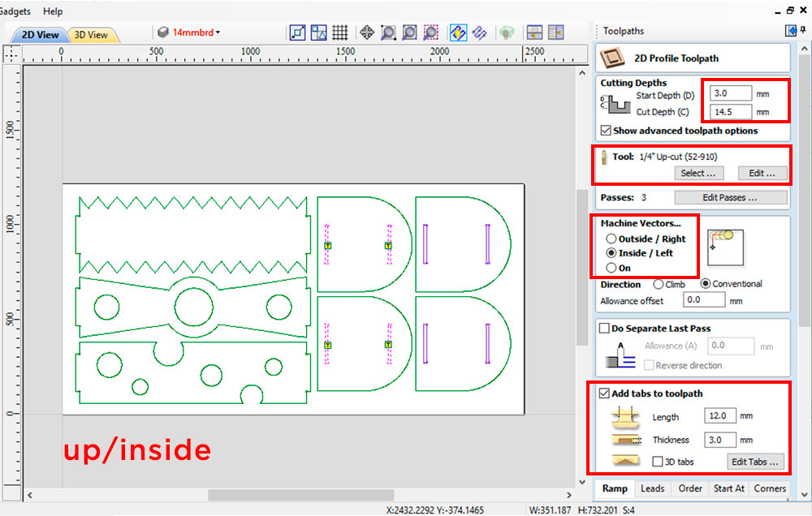Screen dimensions: 812x516
Task: Click top-right tab marker on upper D-shape
Action: (388, 246)
